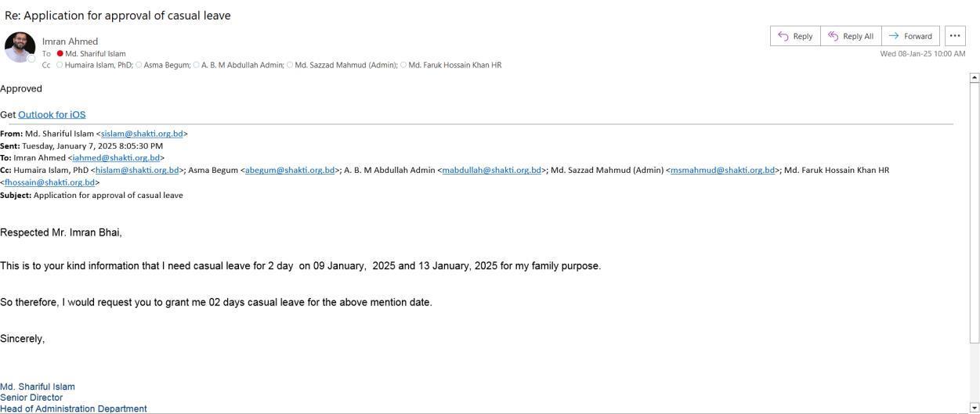Click the scroll down arrow of message pane

coord(975,408)
